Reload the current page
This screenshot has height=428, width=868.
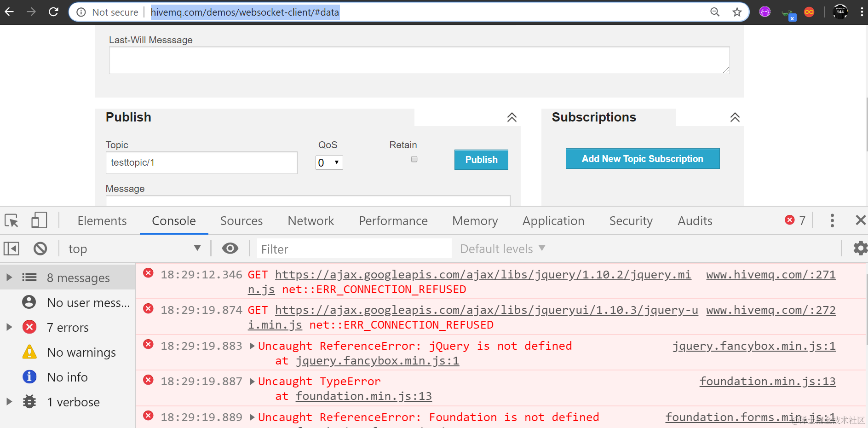click(53, 12)
